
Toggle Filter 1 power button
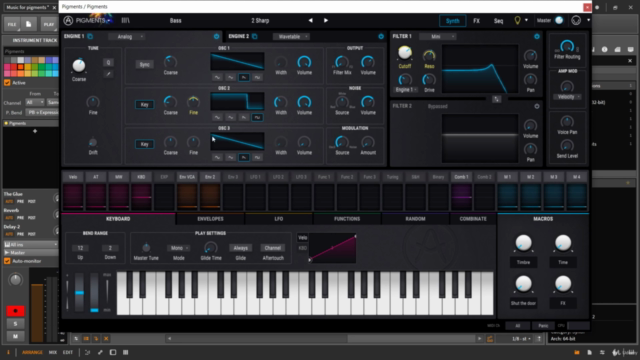coord(537,36)
